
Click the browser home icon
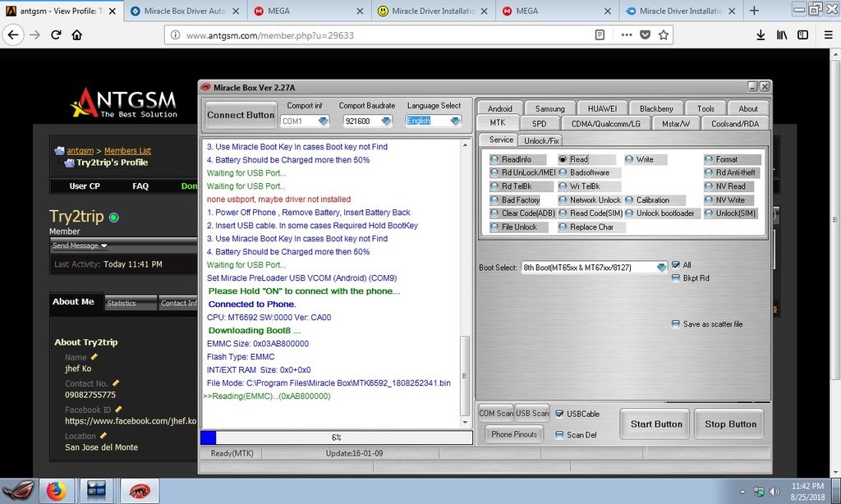pos(77,35)
